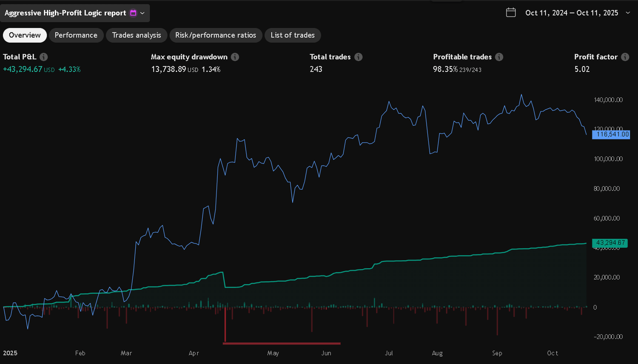This screenshot has height=364, width=638.
Task: Click the Max equity drawdown info icon
Action: coord(235,57)
